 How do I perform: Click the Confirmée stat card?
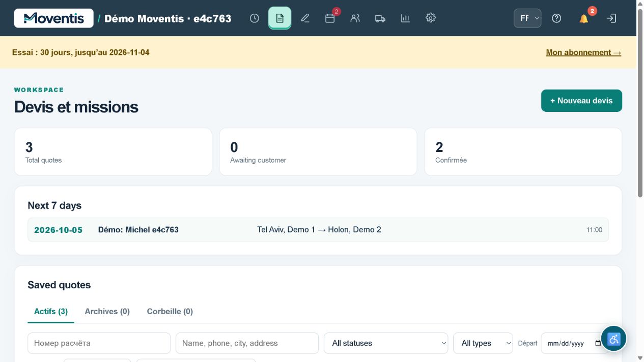[x=523, y=152]
